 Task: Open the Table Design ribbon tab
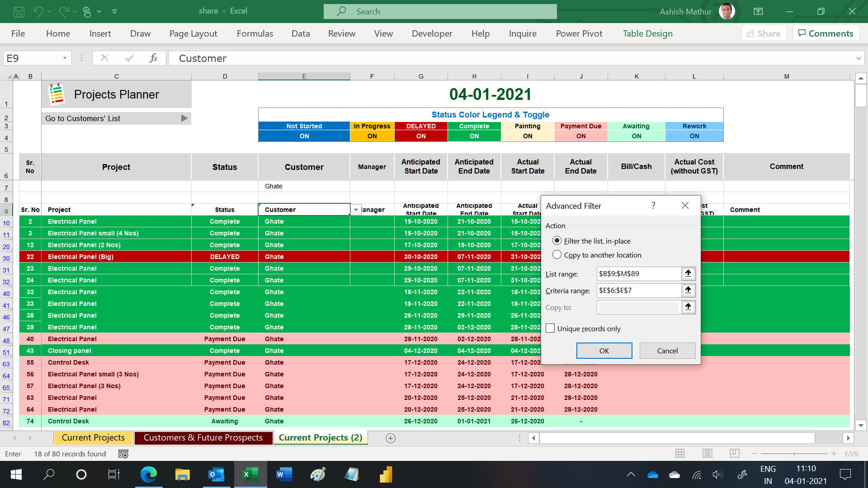coord(647,33)
